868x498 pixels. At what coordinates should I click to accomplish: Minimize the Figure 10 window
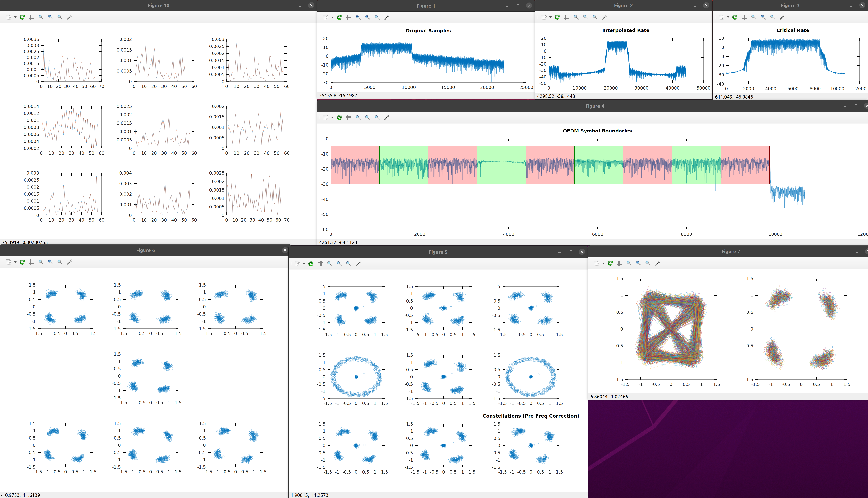(x=289, y=6)
